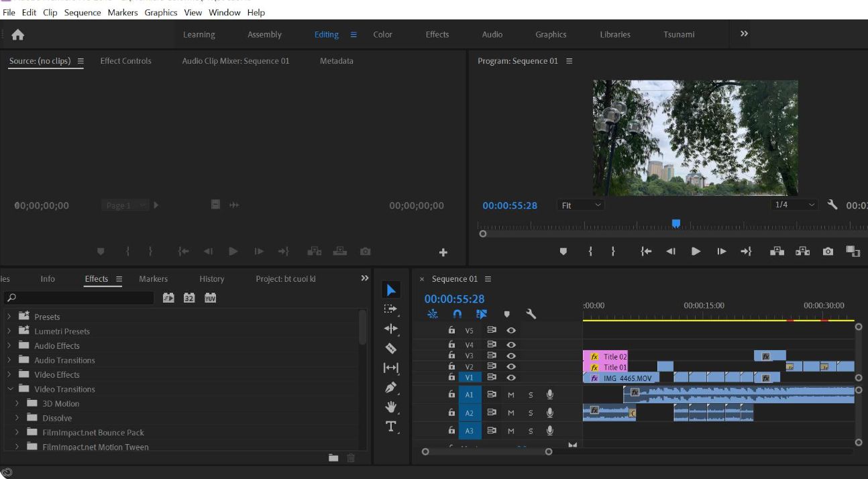This screenshot has height=479, width=868.
Task: Solo audio track A2
Action: [x=531, y=413]
